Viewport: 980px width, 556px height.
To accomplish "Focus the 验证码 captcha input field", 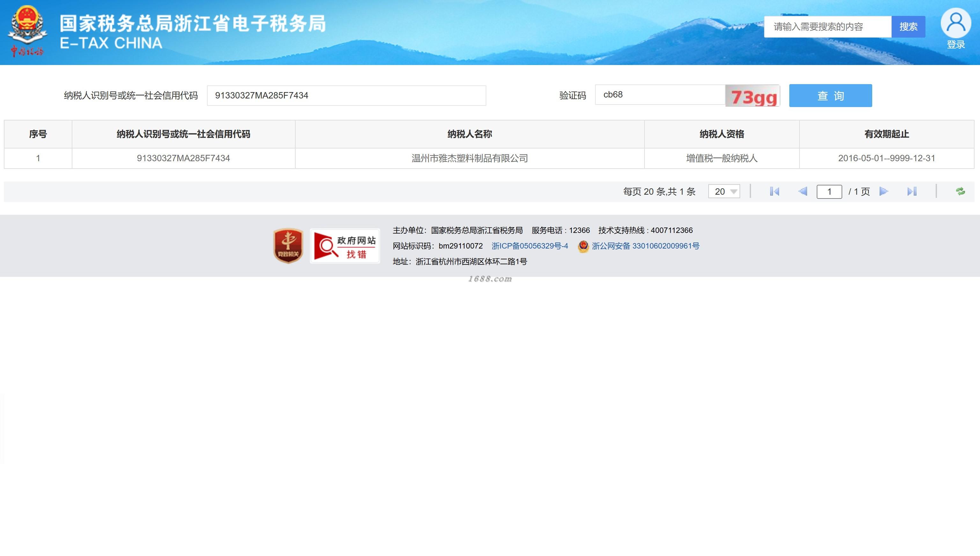I will click(x=660, y=95).
